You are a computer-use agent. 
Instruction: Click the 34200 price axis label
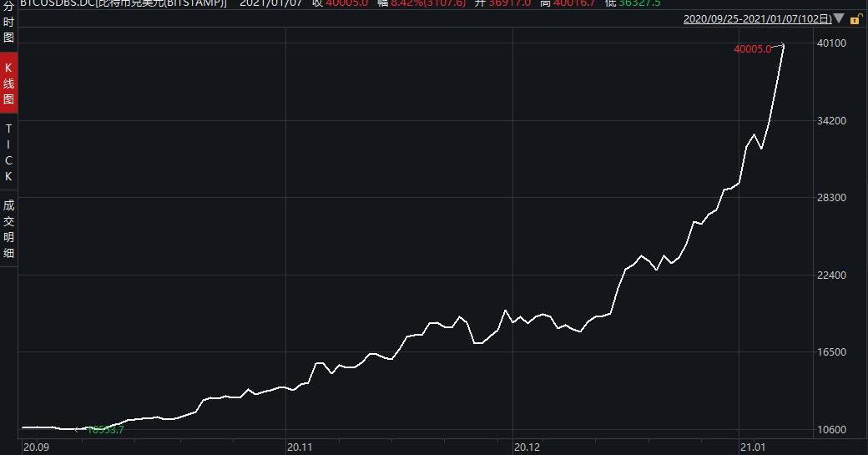832,121
